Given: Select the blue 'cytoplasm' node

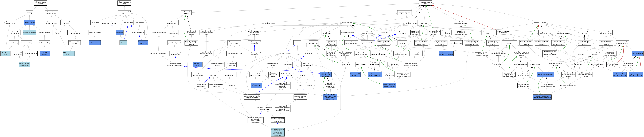Looking at the screenshot, I should 119,33.
